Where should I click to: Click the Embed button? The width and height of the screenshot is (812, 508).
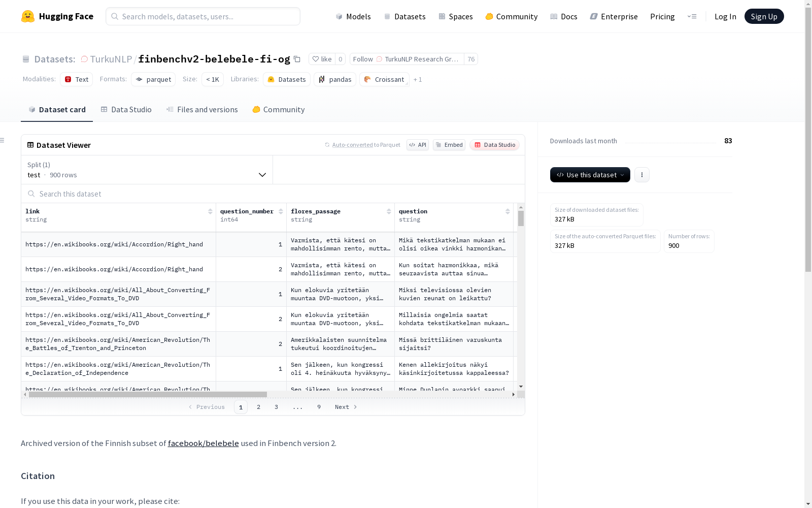pos(449,145)
